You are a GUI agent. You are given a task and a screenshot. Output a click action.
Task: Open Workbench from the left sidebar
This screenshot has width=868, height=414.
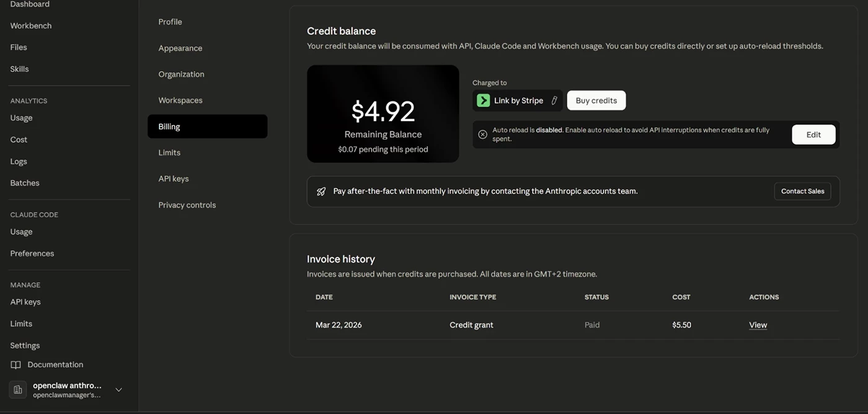click(x=31, y=26)
